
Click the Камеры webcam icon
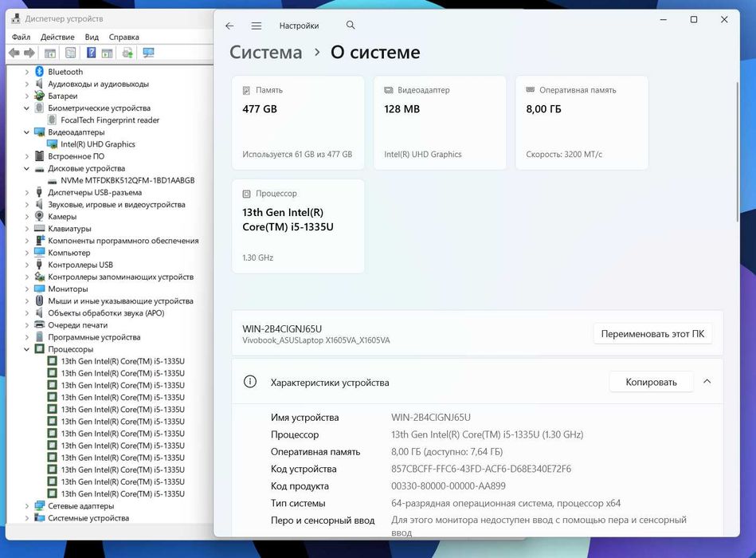(40, 217)
